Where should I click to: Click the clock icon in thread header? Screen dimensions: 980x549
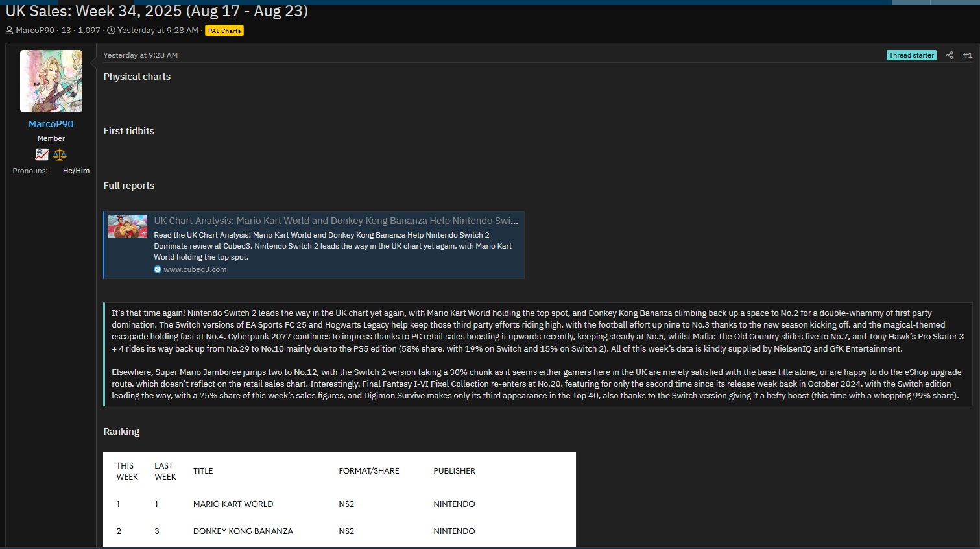pos(111,30)
